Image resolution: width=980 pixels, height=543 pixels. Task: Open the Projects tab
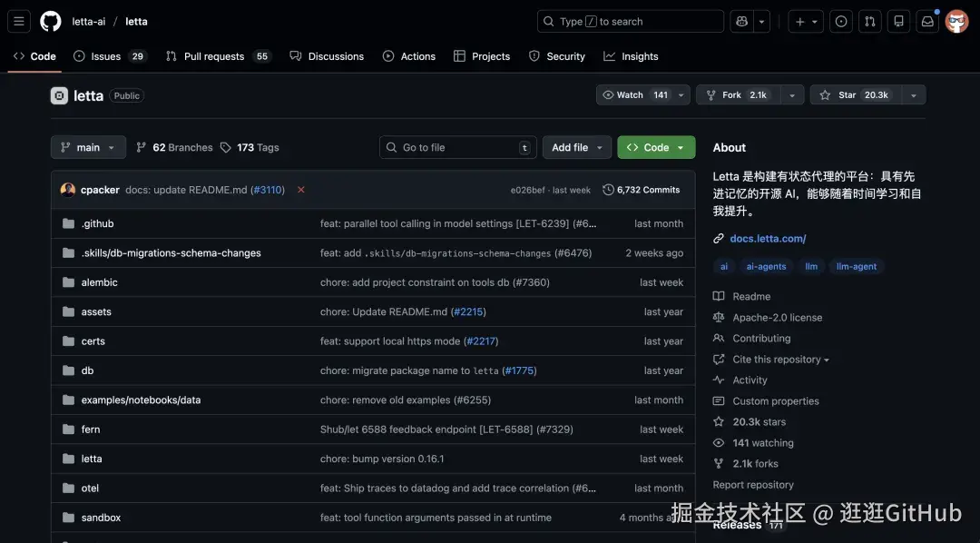point(482,56)
